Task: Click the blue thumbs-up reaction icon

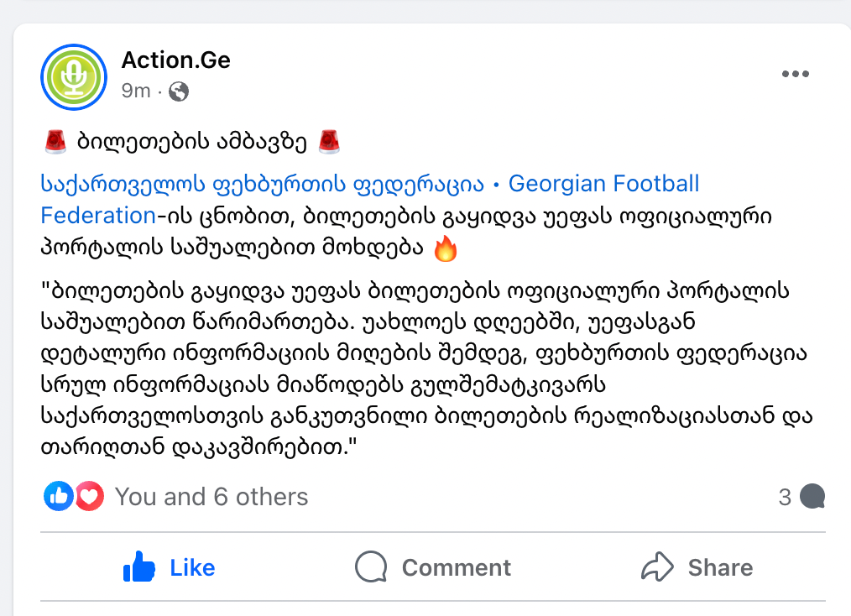Action: 58,497
